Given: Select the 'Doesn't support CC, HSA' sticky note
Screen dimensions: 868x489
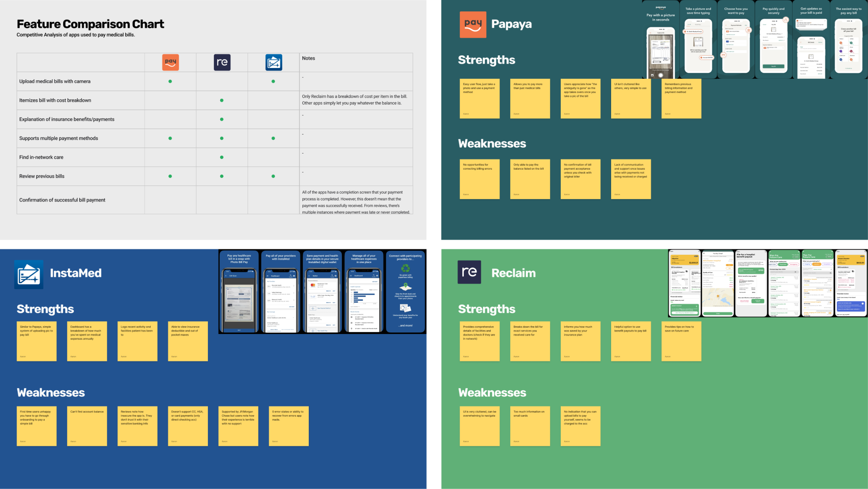Looking at the screenshot, I should coord(188,426).
